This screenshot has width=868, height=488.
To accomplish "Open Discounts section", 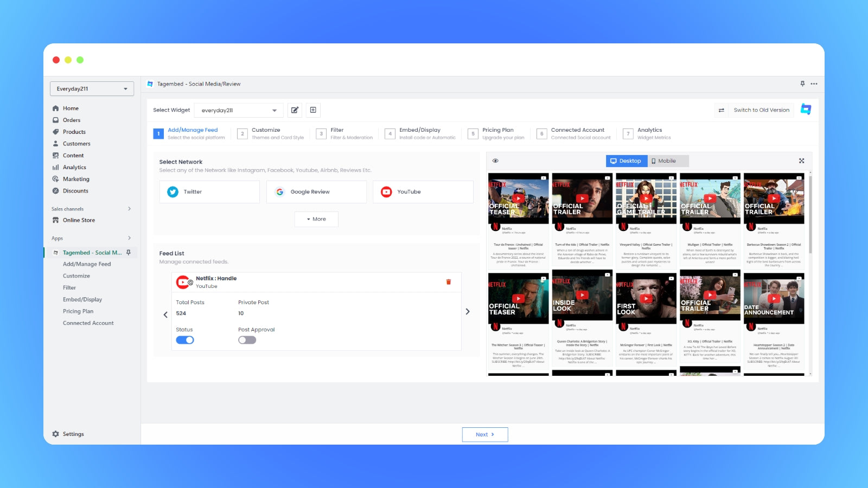I will pyautogui.click(x=75, y=191).
